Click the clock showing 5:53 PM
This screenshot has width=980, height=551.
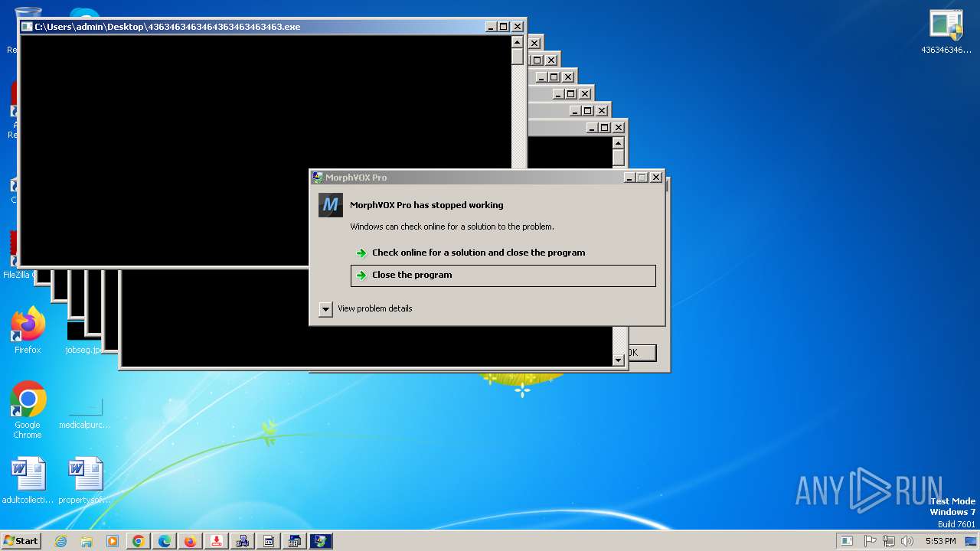click(x=940, y=541)
